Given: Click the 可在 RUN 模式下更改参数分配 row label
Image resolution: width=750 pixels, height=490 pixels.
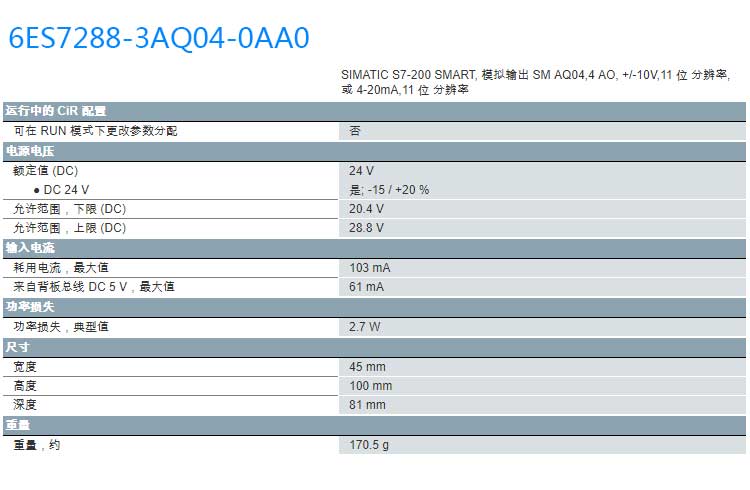Looking at the screenshot, I should click(x=95, y=131).
